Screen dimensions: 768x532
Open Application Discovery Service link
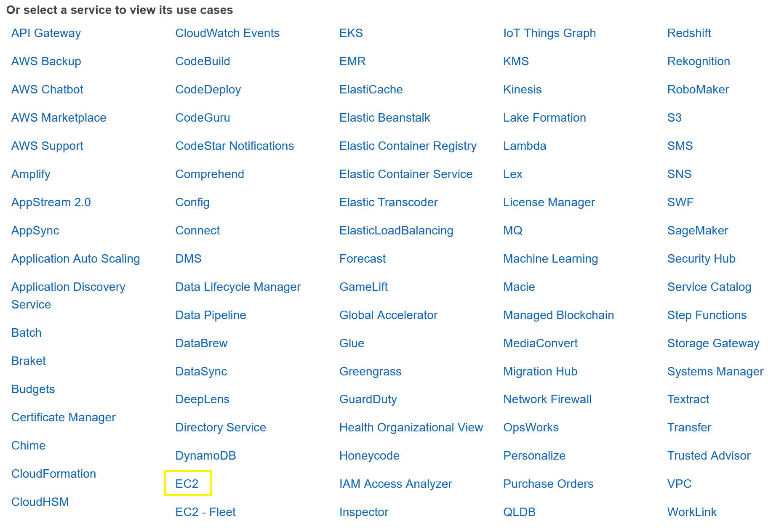(x=68, y=296)
